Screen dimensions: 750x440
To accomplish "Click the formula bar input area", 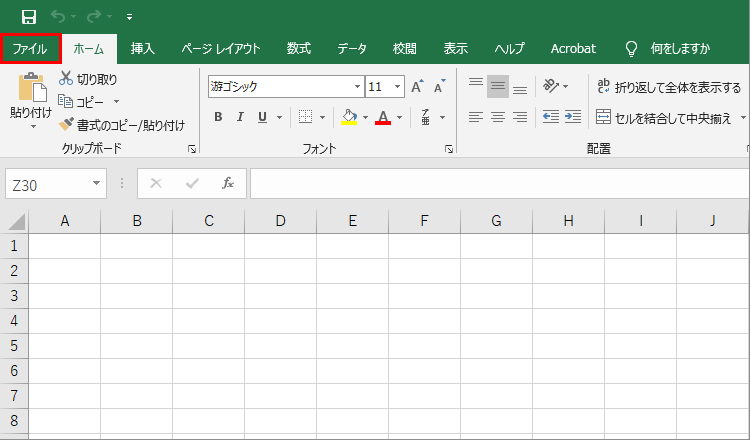I will coord(499,183).
